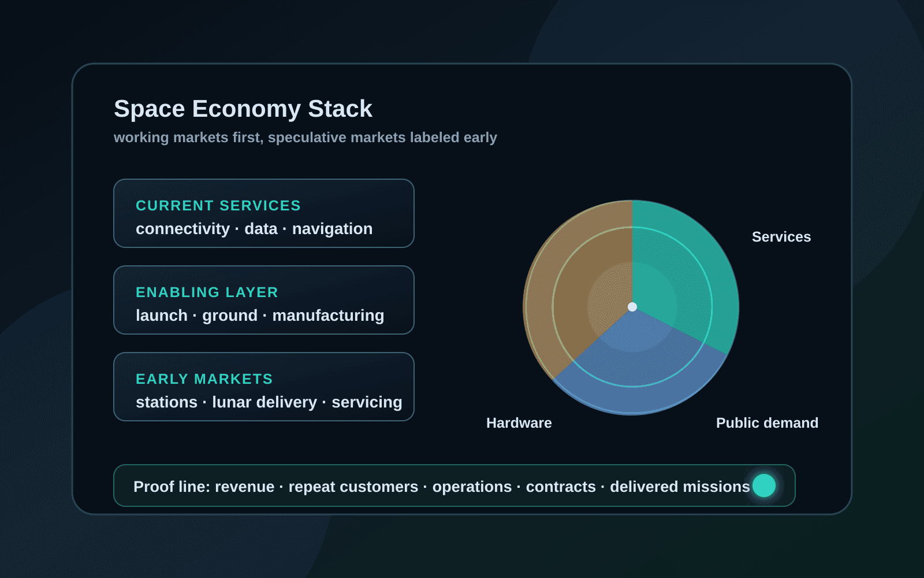
Task: Click the Space Economy Stack title
Action: click(x=243, y=109)
